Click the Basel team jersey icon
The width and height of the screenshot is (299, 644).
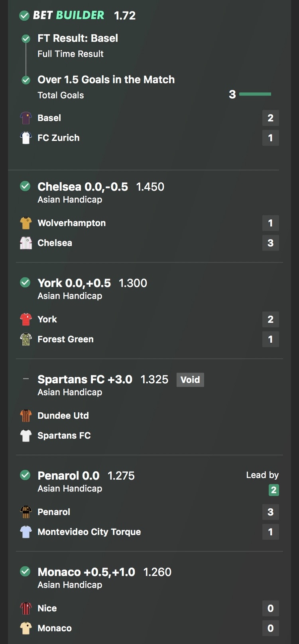click(x=26, y=118)
